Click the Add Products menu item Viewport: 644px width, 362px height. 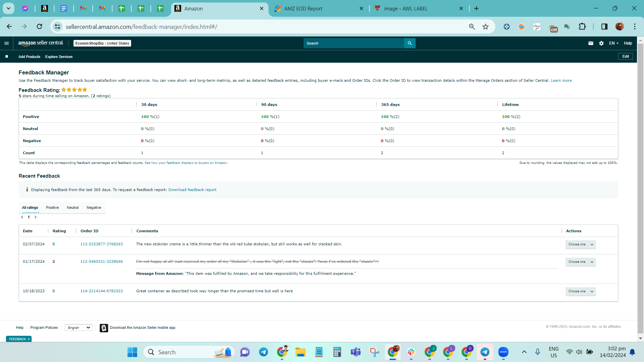pos(29,57)
